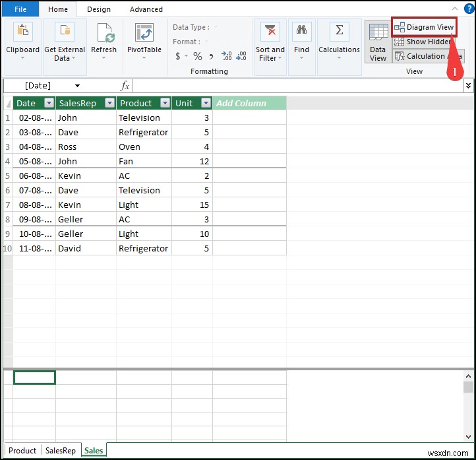476x460 pixels.
Task: Open the File tab
Action: [20, 9]
